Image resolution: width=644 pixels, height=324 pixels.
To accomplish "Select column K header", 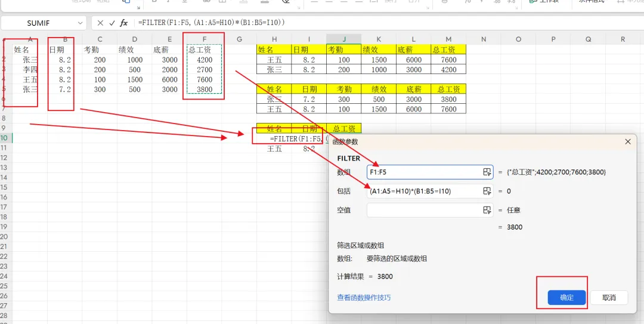I will pos(379,39).
